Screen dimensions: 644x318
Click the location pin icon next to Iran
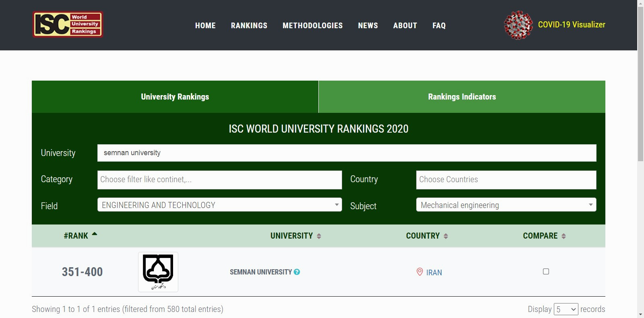coord(419,272)
